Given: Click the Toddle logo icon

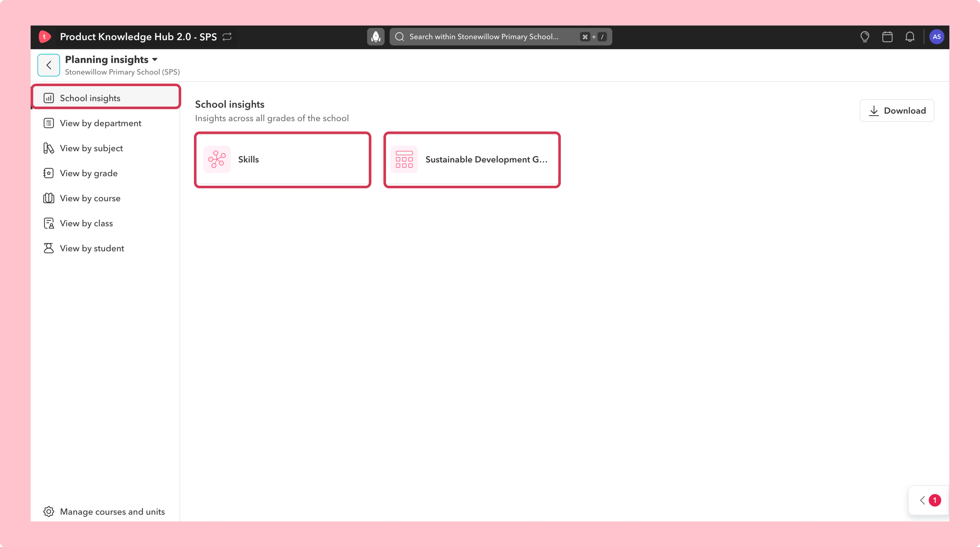Looking at the screenshot, I should tap(45, 37).
